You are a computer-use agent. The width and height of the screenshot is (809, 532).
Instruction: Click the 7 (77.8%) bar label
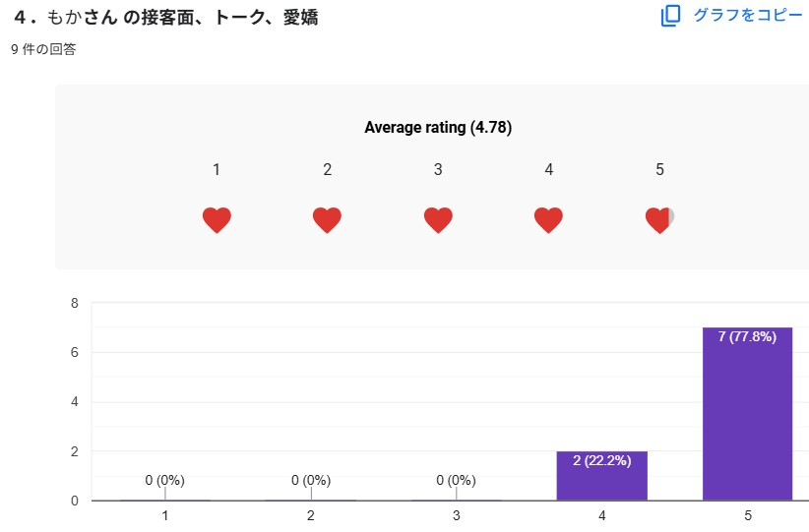point(747,337)
